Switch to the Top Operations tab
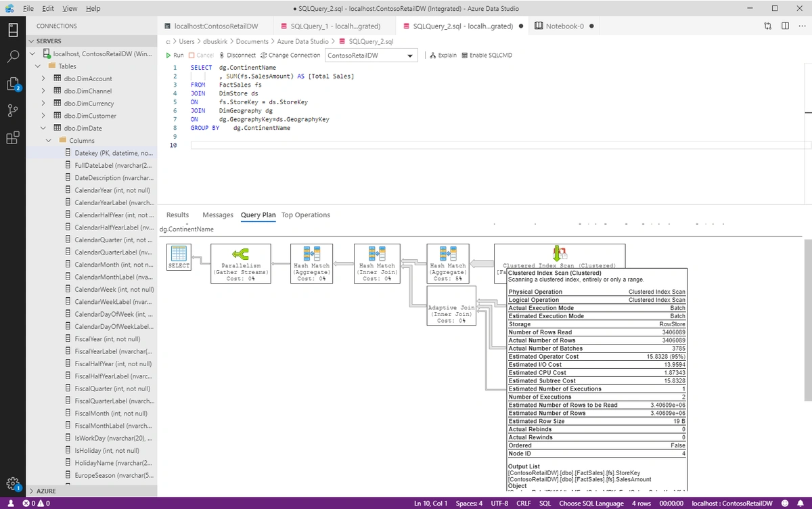This screenshot has height=509, width=812. pos(306,215)
